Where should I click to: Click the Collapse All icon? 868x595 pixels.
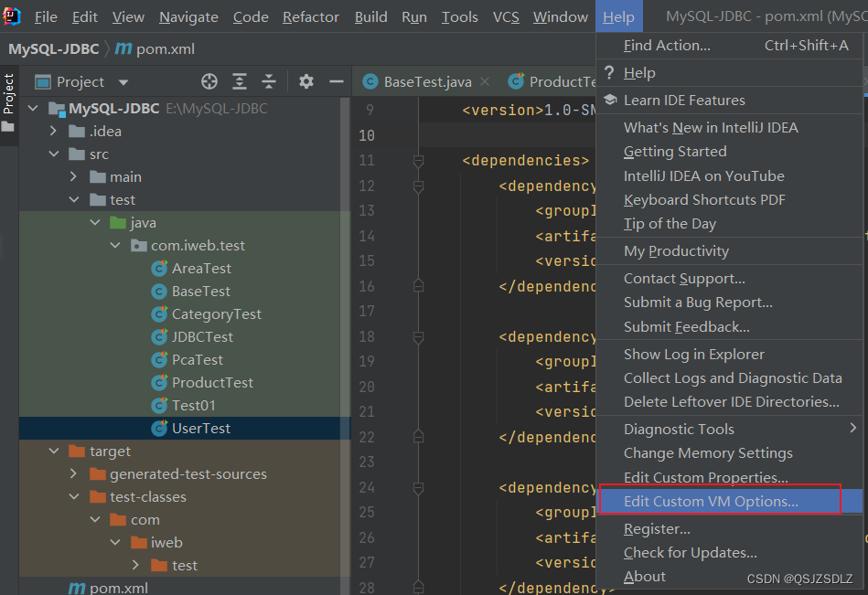(268, 81)
